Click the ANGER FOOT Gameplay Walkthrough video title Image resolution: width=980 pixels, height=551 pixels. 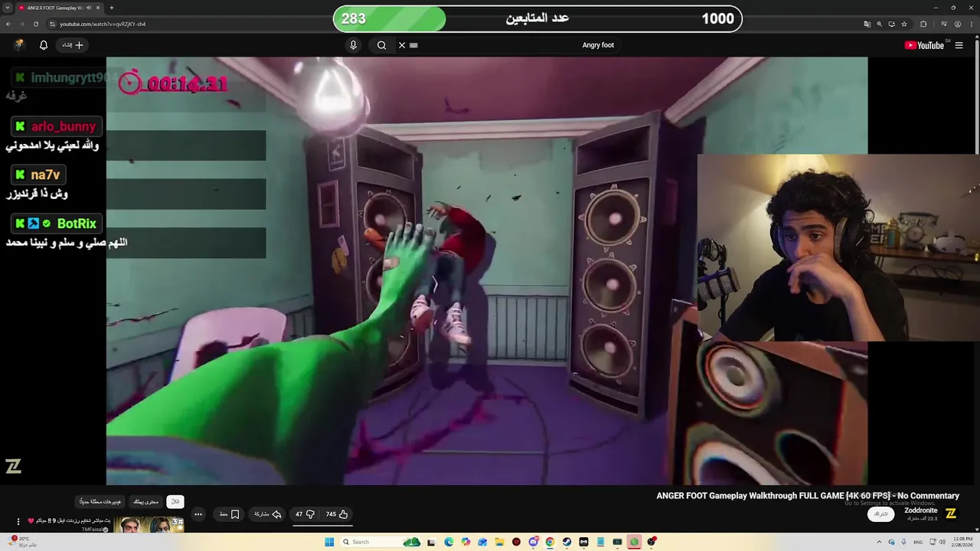pyautogui.click(x=808, y=496)
